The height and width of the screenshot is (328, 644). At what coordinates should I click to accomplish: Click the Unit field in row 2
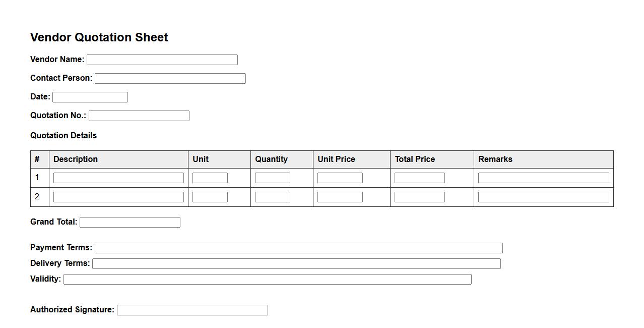click(210, 197)
